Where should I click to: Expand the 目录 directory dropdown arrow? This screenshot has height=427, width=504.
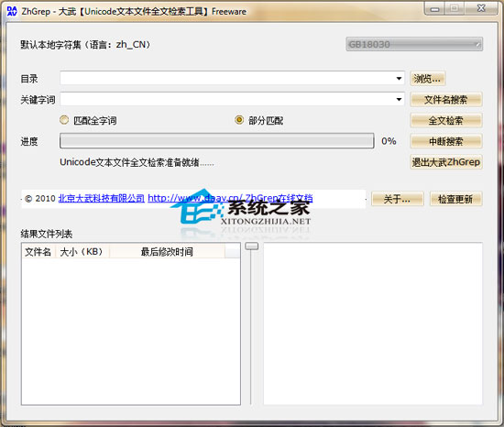coord(399,79)
